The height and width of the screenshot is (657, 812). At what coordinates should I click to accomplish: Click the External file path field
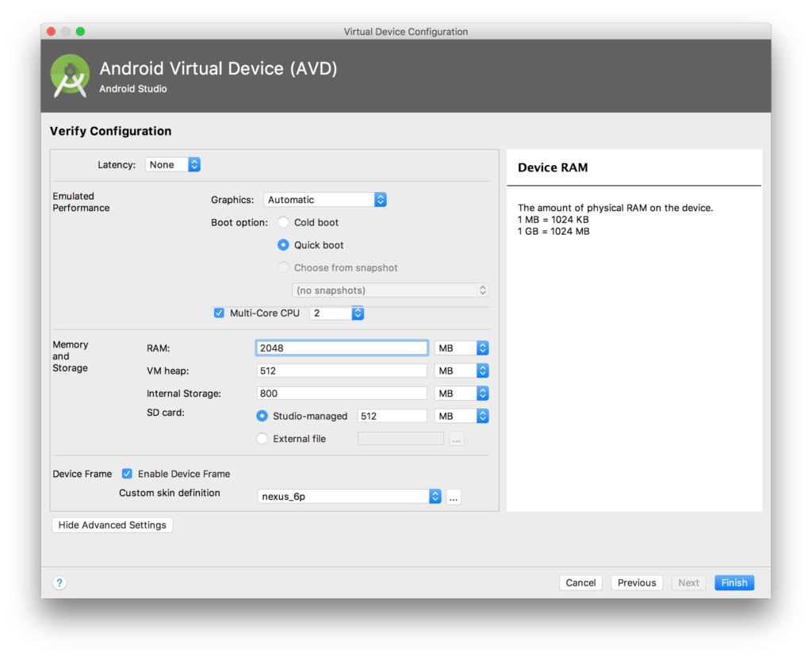click(x=400, y=439)
